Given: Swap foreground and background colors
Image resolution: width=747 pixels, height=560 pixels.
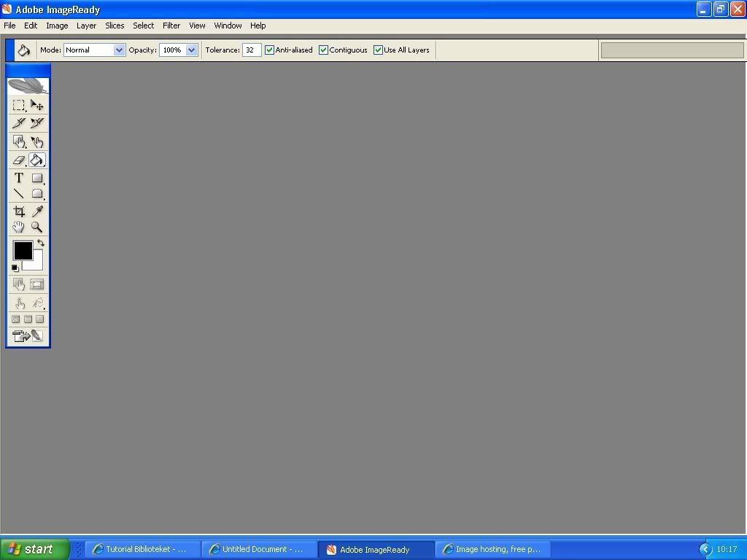Looking at the screenshot, I should [x=41, y=243].
